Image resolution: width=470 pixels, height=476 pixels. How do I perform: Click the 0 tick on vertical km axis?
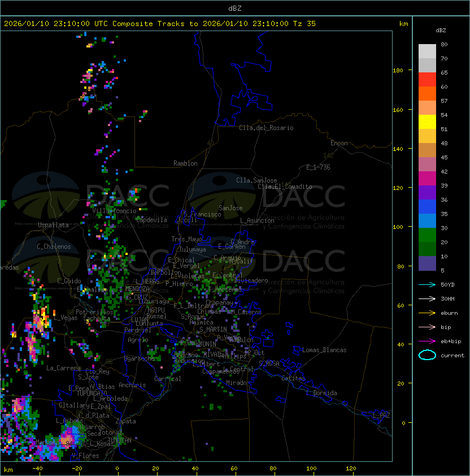coord(403,423)
